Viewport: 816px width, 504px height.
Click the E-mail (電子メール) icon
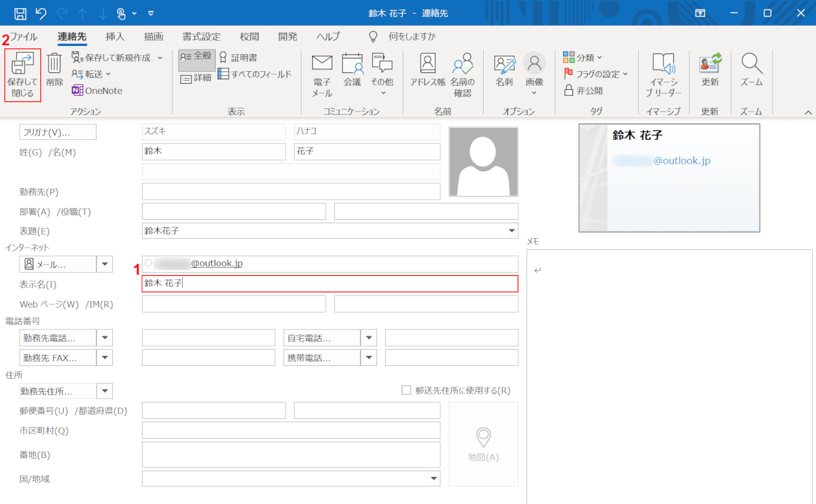322,74
